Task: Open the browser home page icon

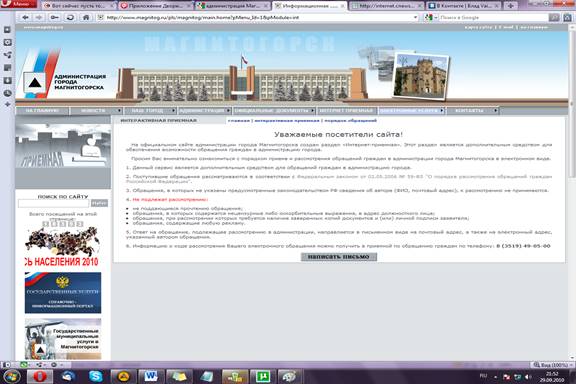Action: [86, 17]
